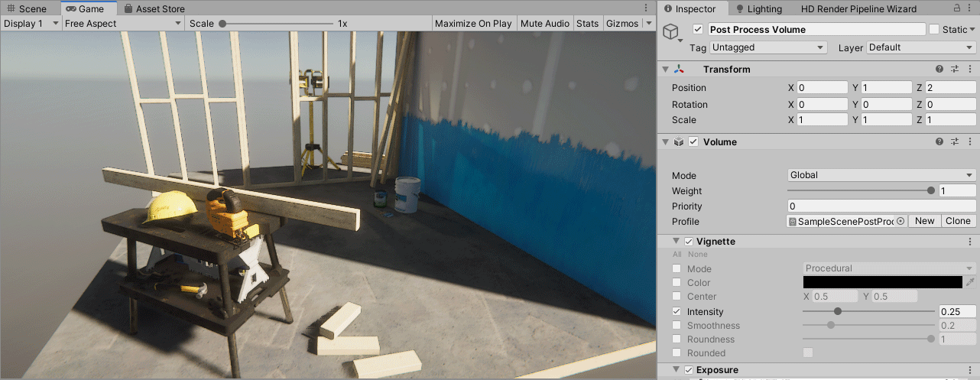Open Volume component three-dot menu
This screenshot has width=980, height=380.
(x=969, y=141)
